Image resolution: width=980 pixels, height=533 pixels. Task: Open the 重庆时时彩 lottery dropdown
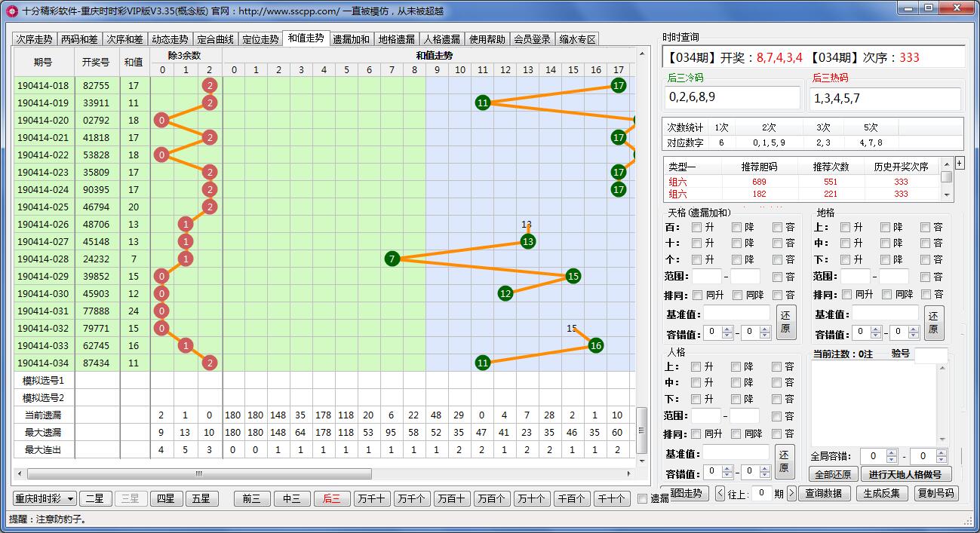[x=45, y=498]
